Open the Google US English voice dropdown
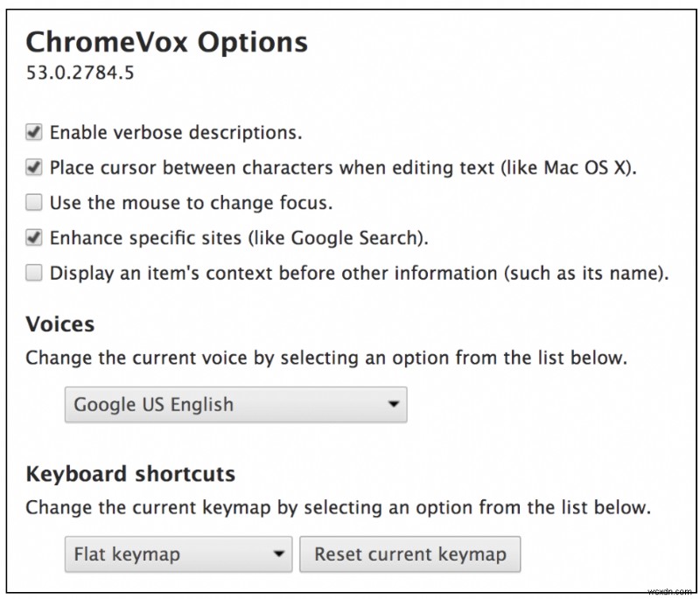Image resolution: width=700 pixels, height=599 pixels. [x=235, y=405]
